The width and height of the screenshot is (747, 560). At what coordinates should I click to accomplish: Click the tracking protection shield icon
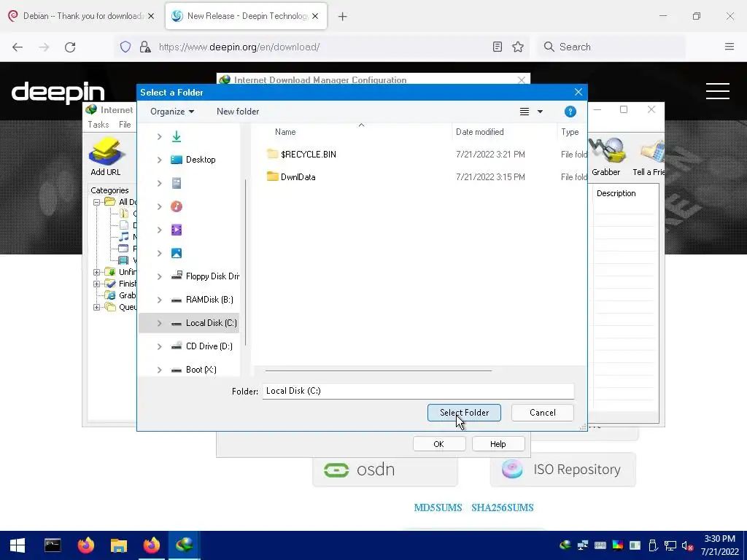coord(125,47)
